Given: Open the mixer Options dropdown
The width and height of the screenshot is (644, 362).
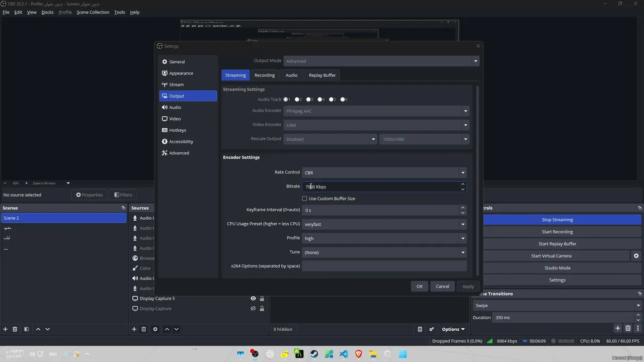Looking at the screenshot, I should pyautogui.click(x=453, y=329).
